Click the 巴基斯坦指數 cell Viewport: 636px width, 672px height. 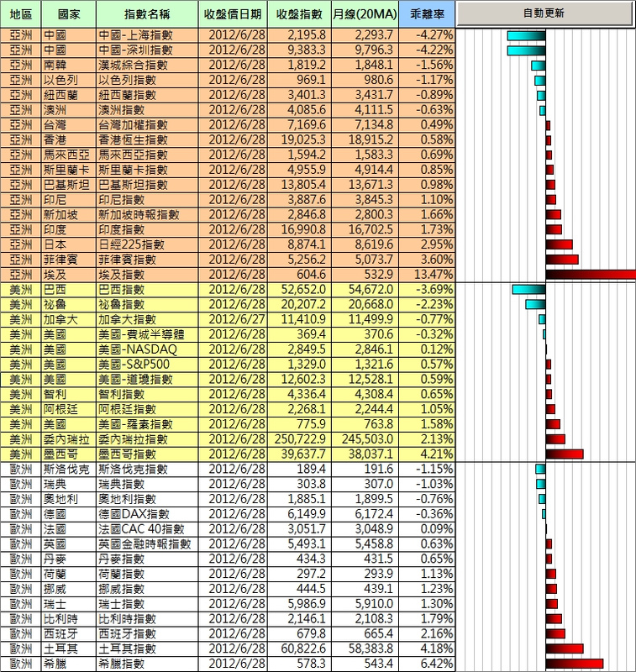147,185
